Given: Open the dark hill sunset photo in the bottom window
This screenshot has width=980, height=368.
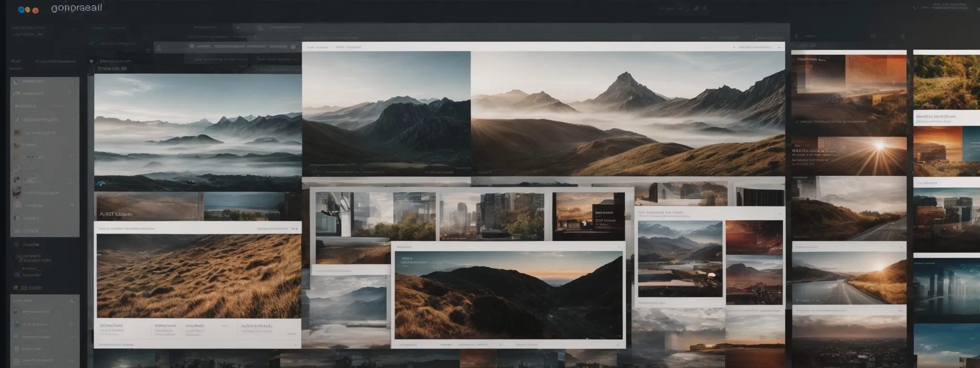Looking at the screenshot, I should [x=508, y=295].
